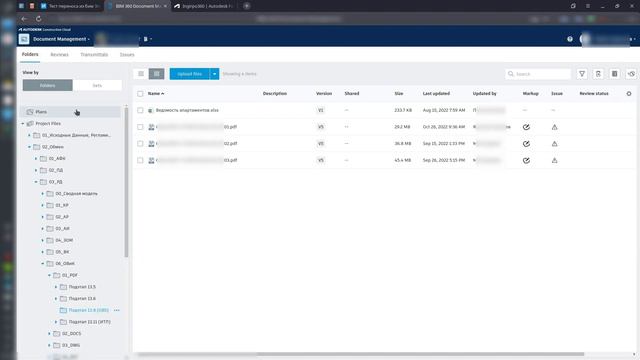
Task: Open the Ведомость апартаментов.xlsx file
Action: (x=187, y=110)
